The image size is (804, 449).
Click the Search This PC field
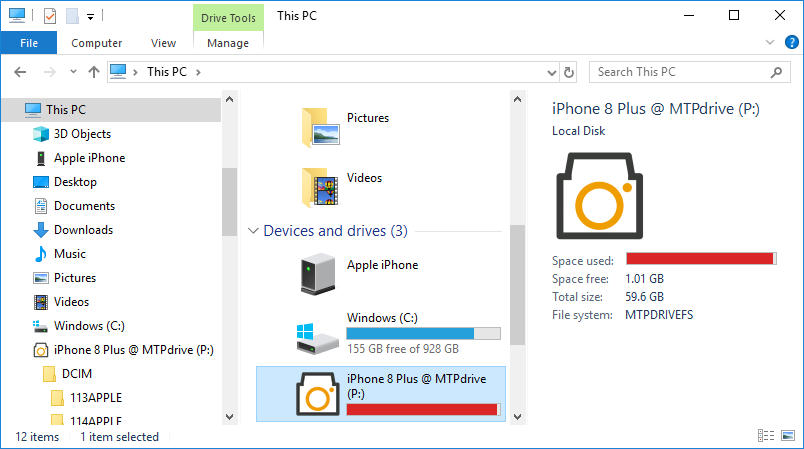click(x=680, y=72)
